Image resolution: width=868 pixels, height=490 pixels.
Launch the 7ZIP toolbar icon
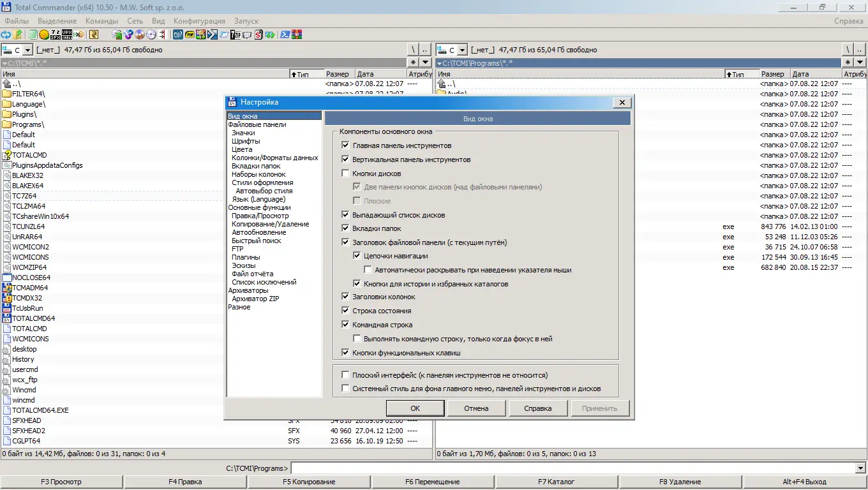pyautogui.click(x=236, y=34)
